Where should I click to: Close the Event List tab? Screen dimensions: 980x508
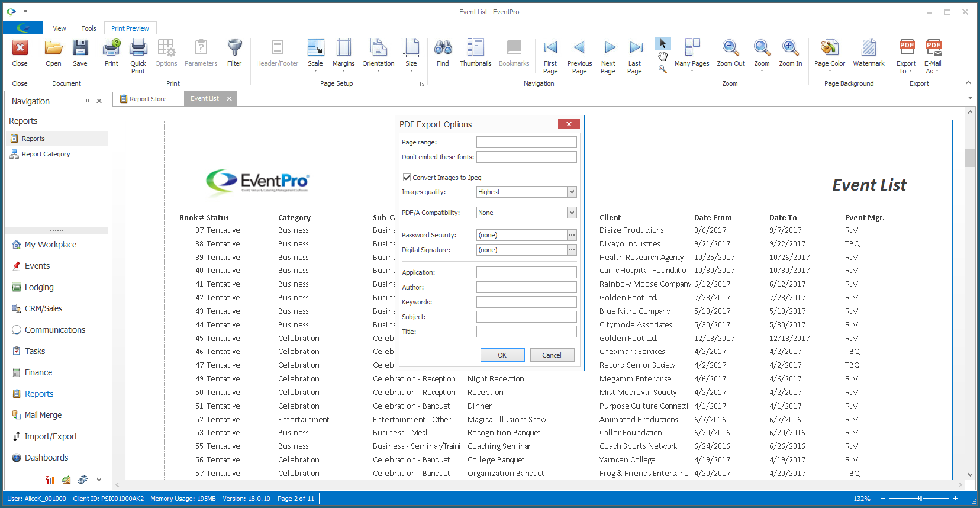point(229,99)
